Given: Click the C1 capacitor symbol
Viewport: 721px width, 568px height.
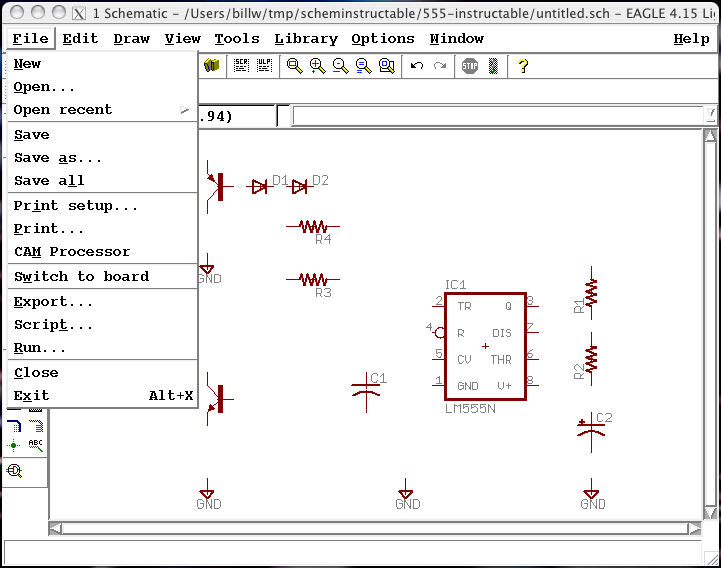Looking at the screenshot, I should [366, 392].
